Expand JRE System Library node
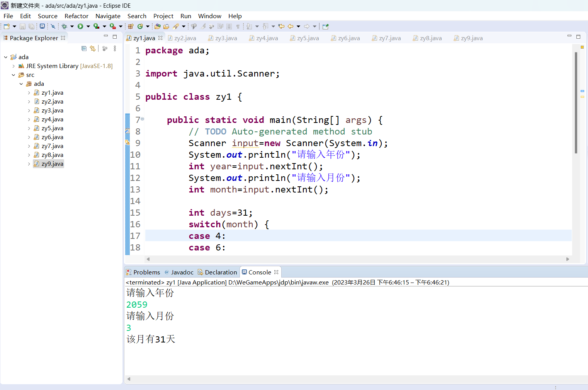Viewport: 588px width, 390px height. (14, 66)
